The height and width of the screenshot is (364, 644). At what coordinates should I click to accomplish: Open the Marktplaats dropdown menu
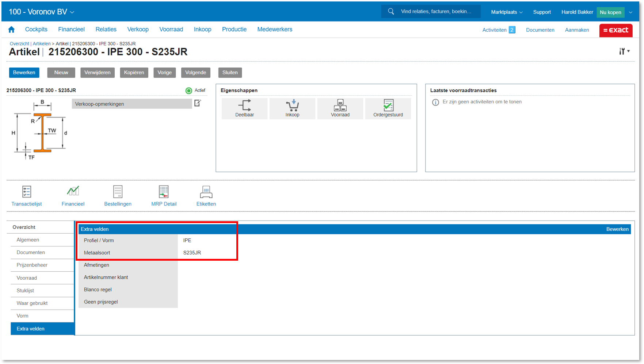506,12
